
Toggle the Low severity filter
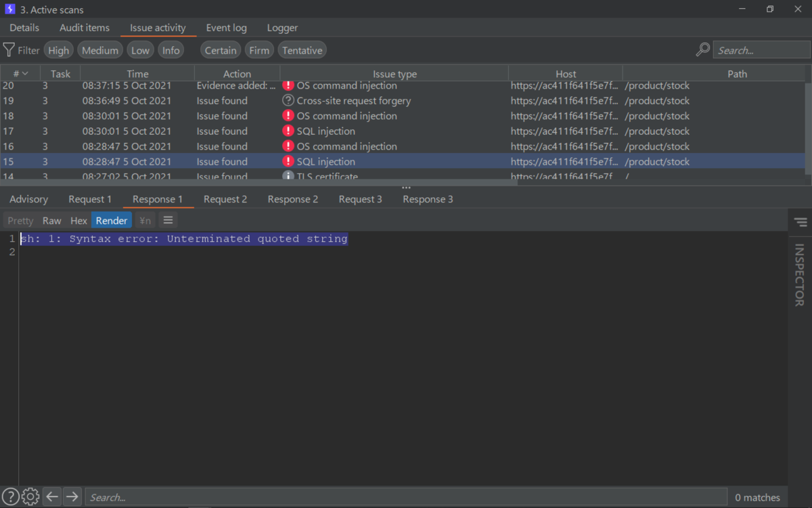(140, 50)
